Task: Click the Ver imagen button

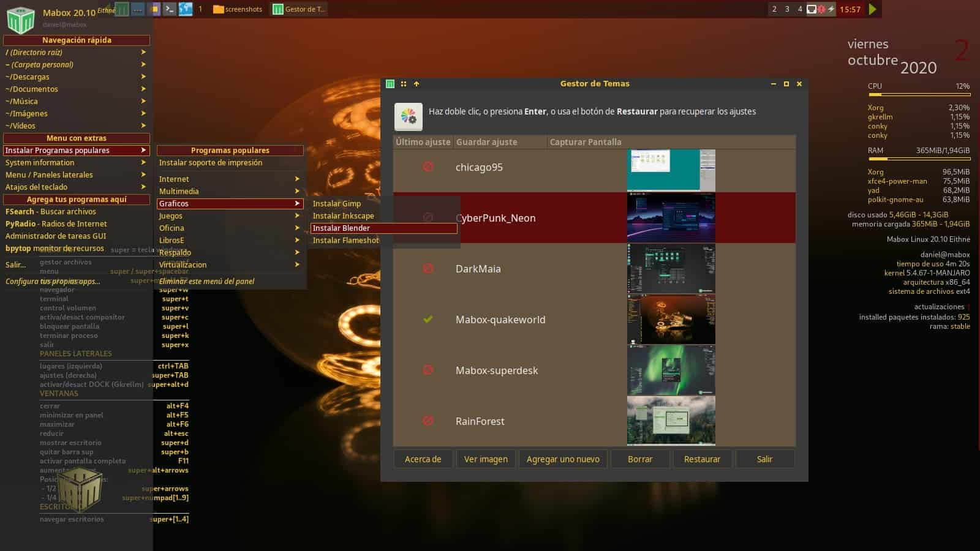Action: [486, 459]
